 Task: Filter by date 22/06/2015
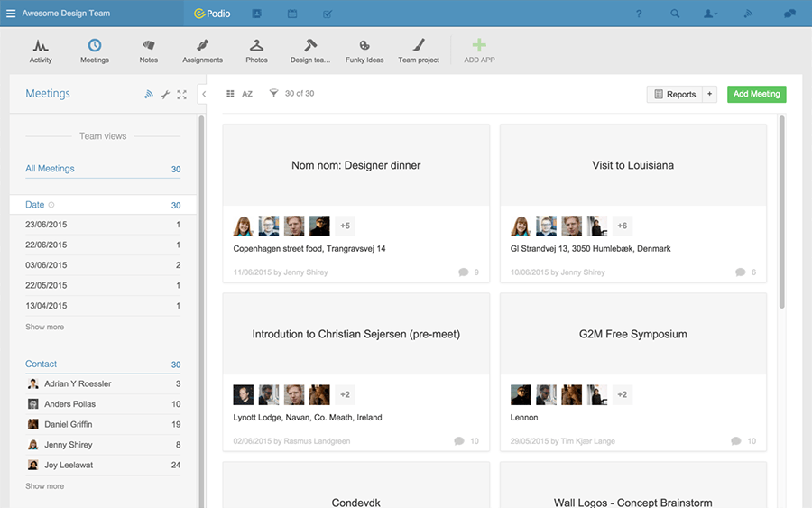103,245
